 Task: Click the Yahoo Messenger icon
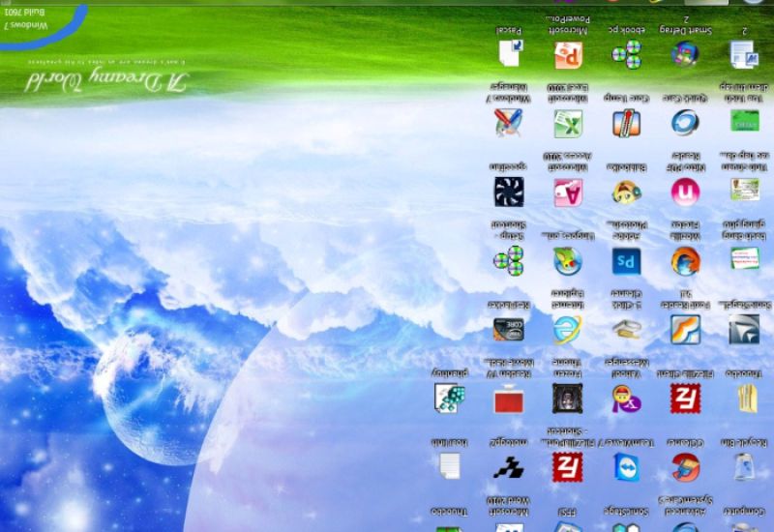pyautogui.click(x=626, y=398)
